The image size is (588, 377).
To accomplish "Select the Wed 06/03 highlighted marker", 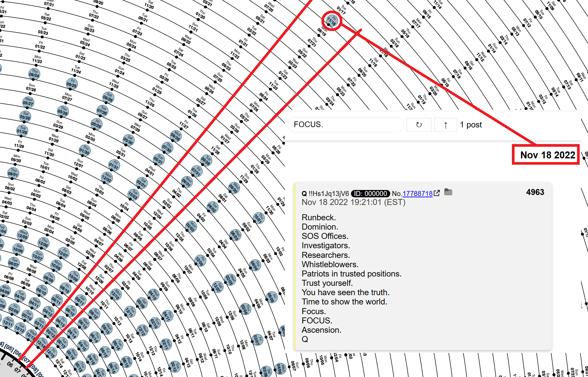I will [x=236, y=234].
